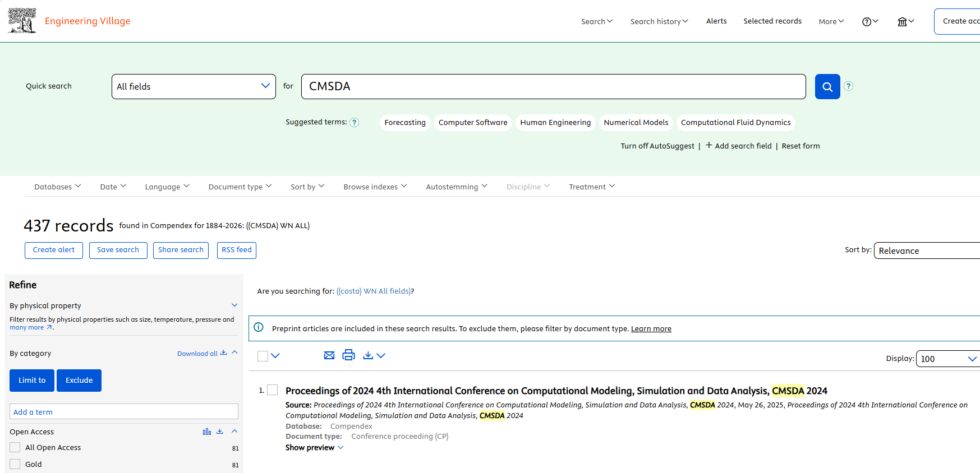Select Forecasting suggested term
The image size is (980, 473).
click(405, 122)
